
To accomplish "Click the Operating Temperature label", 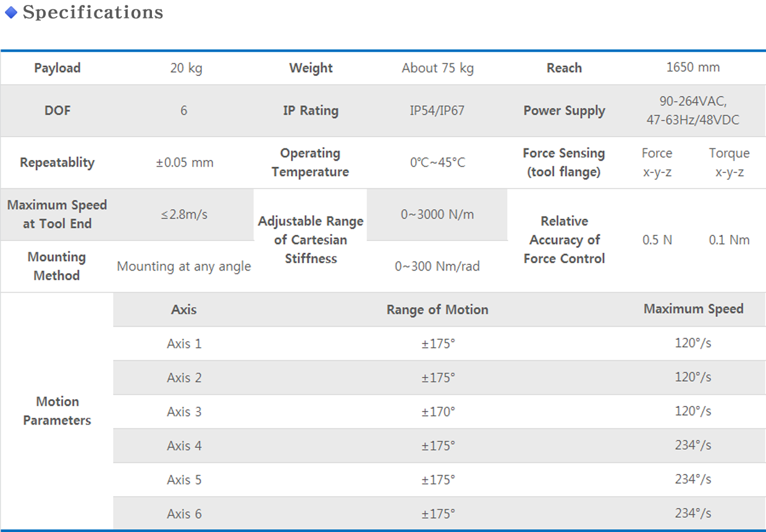I will coord(311,163).
